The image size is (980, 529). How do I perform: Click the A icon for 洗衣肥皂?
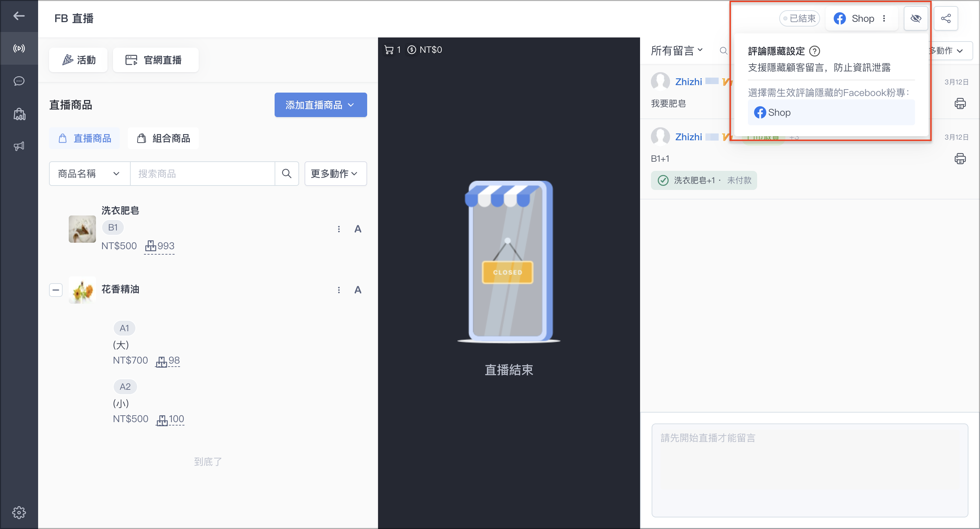point(358,229)
